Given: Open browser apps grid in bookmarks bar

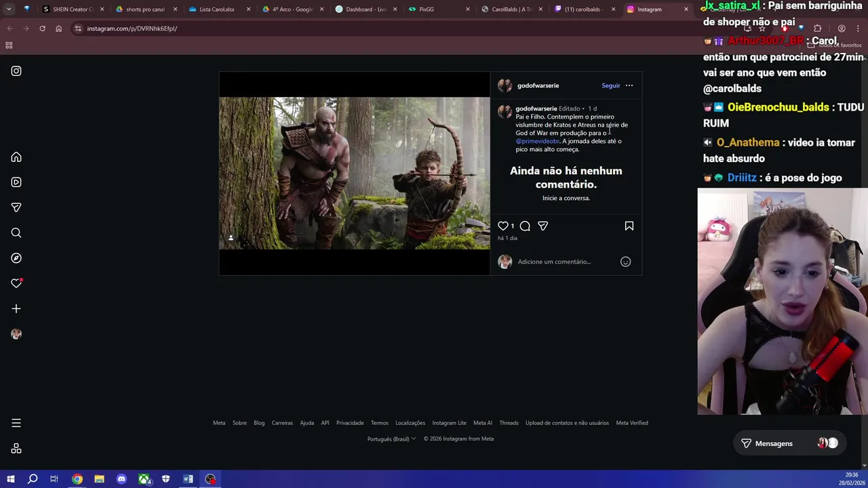Looking at the screenshot, I should (x=9, y=45).
